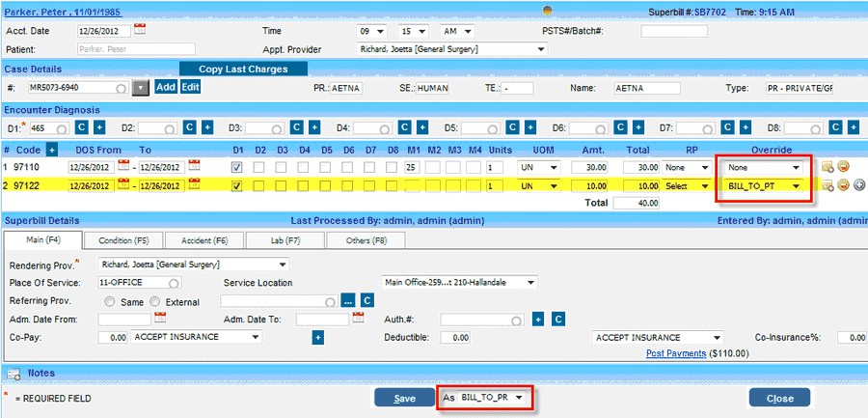Viewport: 868px width, 418px height.
Task: Open line notes icon for code 97110
Action: click(827, 168)
